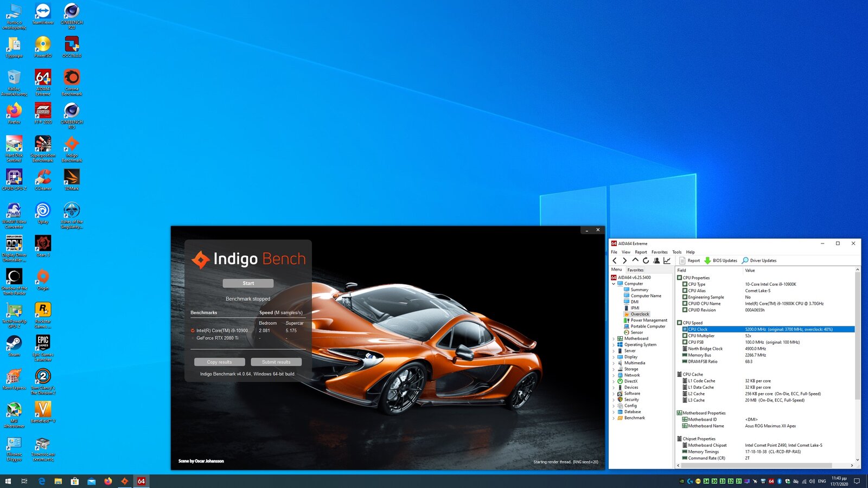Viewport: 868px width, 488px height.
Task: Expand the Benchmark tree node
Action: (x=614, y=418)
